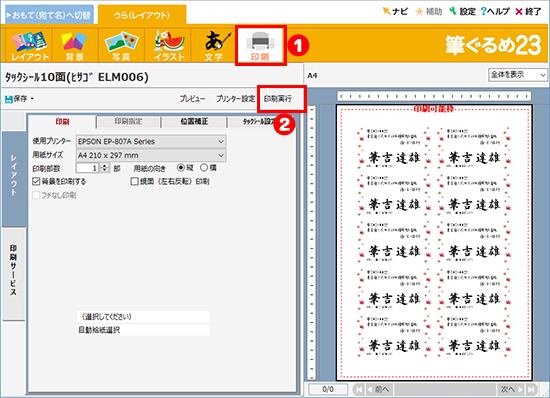Open the 印刷 print icon
This screenshot has width=550, height=398.
tap(261, 46)
